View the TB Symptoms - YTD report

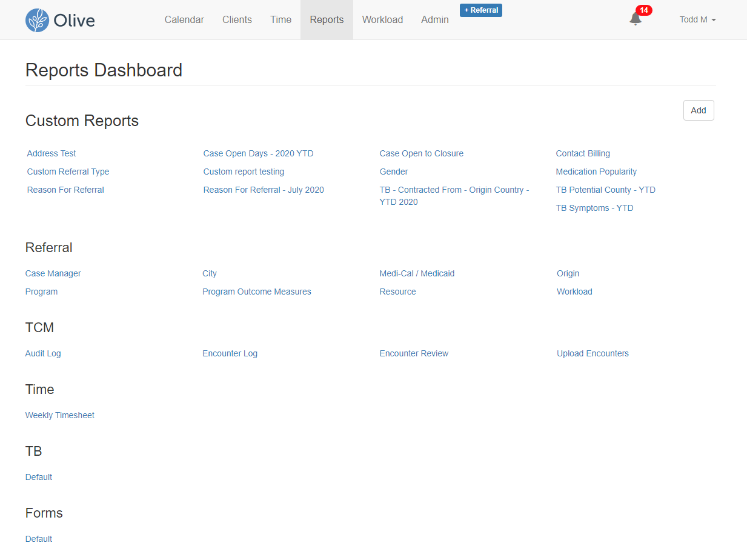(594, 208)
